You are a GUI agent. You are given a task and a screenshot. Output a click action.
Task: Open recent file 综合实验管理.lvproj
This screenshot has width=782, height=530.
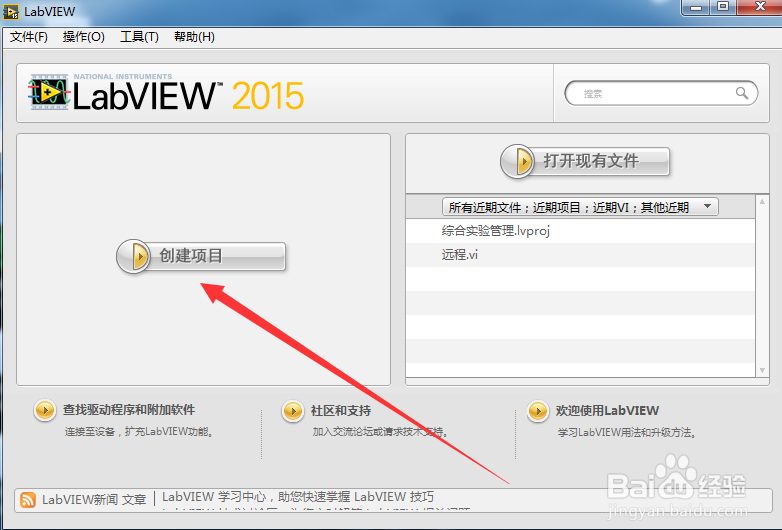(495, 231)
